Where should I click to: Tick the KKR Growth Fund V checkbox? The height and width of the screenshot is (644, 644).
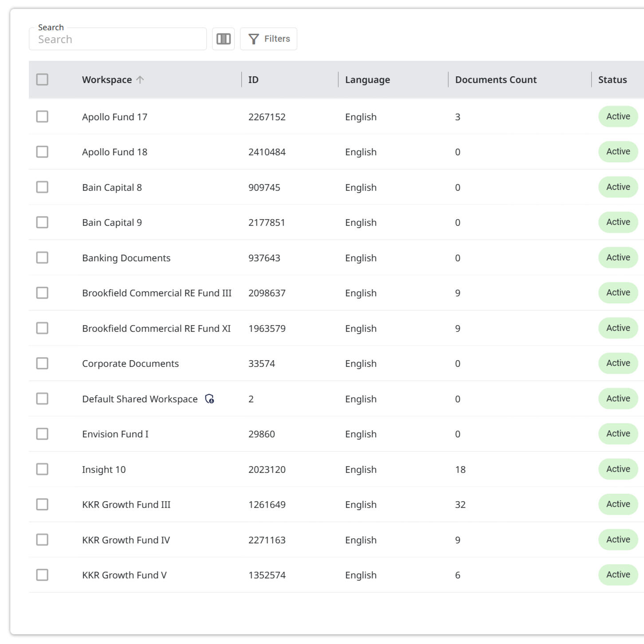click(x=42, y=575)
